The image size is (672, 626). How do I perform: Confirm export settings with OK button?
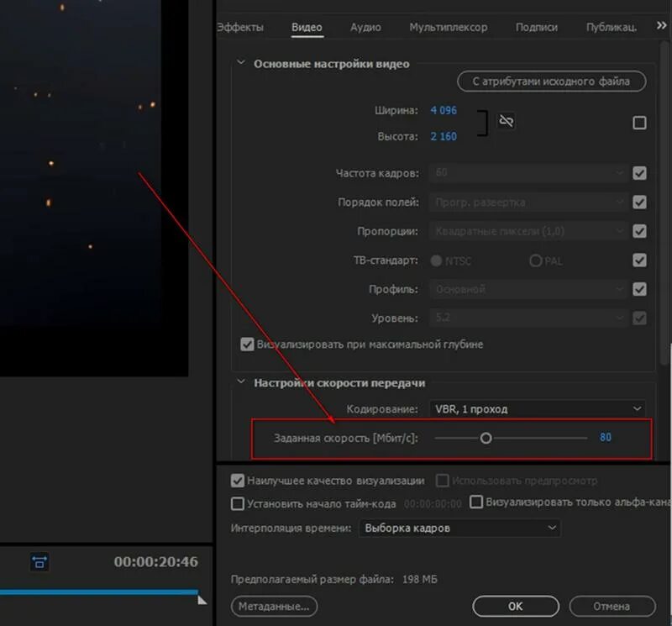[516, 607]
